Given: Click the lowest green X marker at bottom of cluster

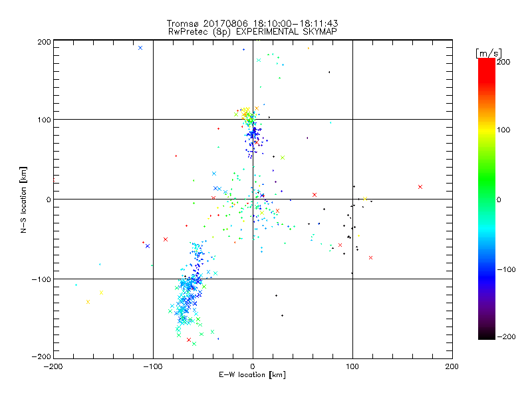Looking at the screenshot, I should point(194,344).
